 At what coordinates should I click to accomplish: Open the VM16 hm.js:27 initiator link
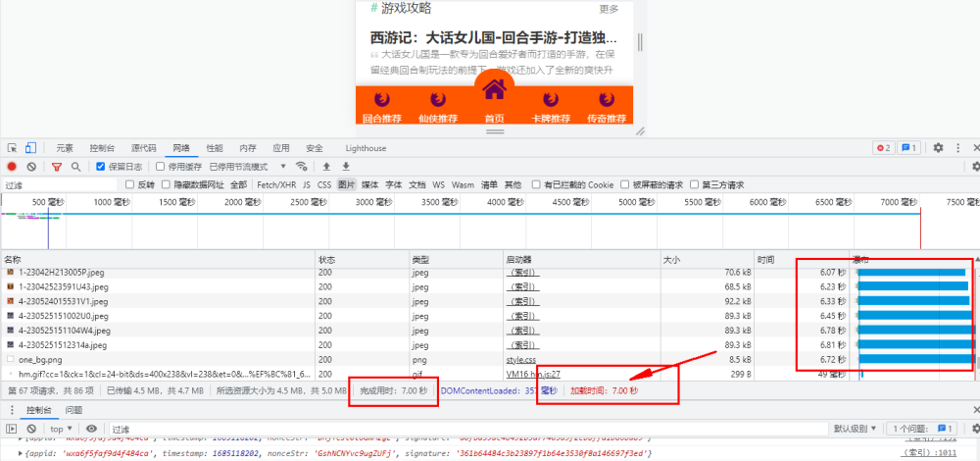click(x=533, y=374)
